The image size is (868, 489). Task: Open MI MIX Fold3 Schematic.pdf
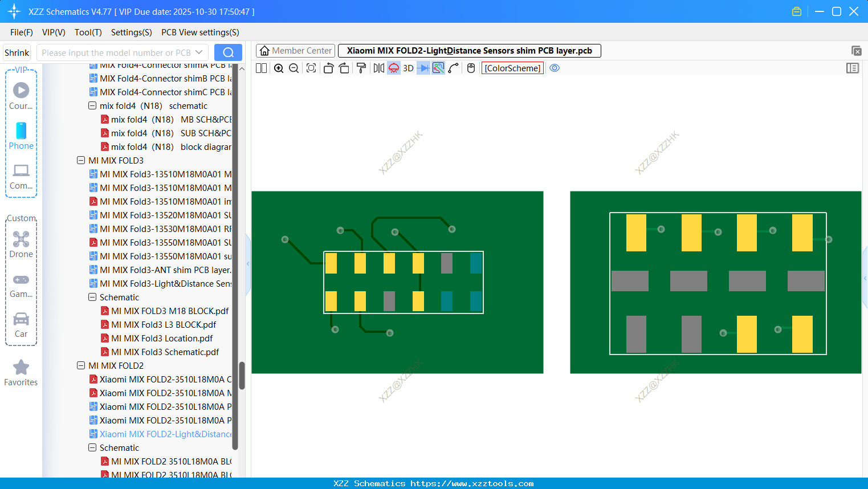click(x=160, y=352)
